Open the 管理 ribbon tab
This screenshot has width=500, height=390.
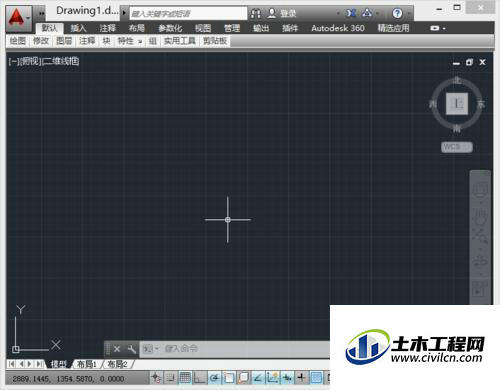[232, 28]
